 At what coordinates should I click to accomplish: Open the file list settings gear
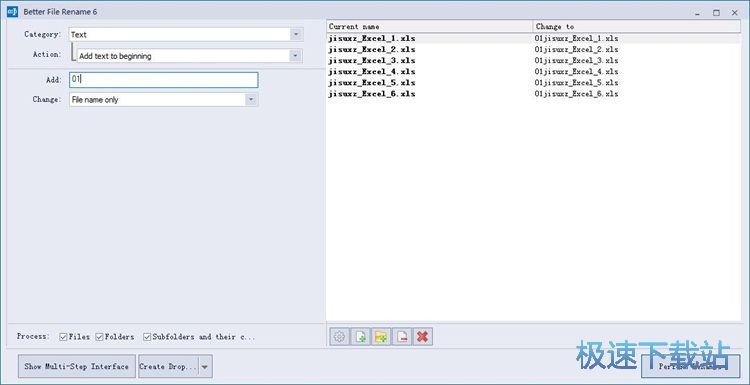point(339,337)
